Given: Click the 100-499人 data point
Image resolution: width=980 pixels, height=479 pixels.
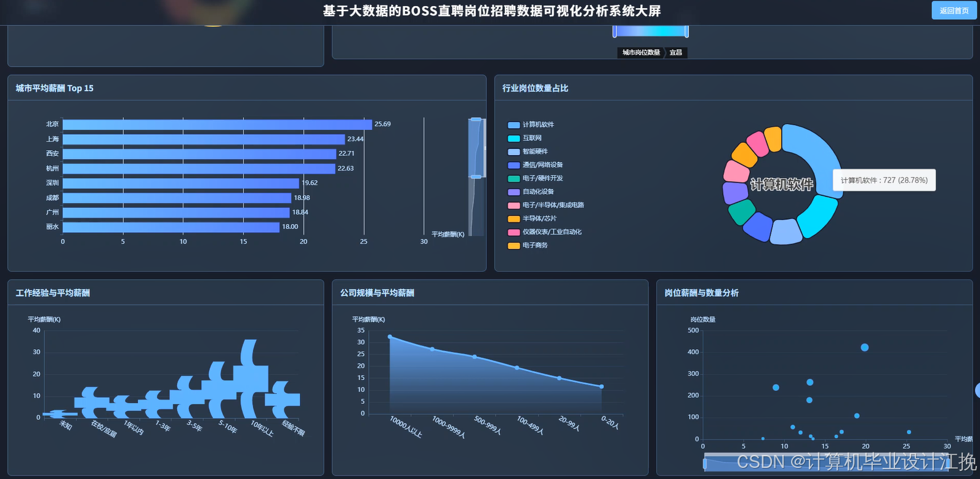Looking at the screenshot, I should coord(516,368).
